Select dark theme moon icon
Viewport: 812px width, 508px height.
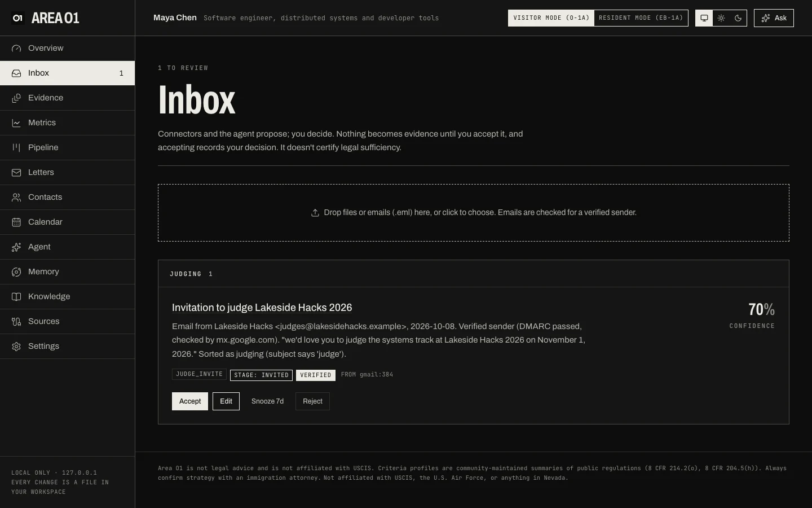pyautogui.click(x=738, y=18)
